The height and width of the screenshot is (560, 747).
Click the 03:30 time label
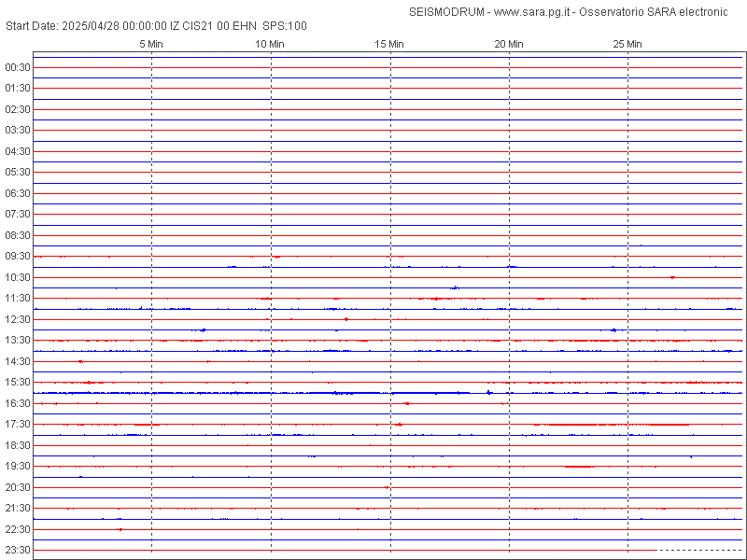coord(18,130)
